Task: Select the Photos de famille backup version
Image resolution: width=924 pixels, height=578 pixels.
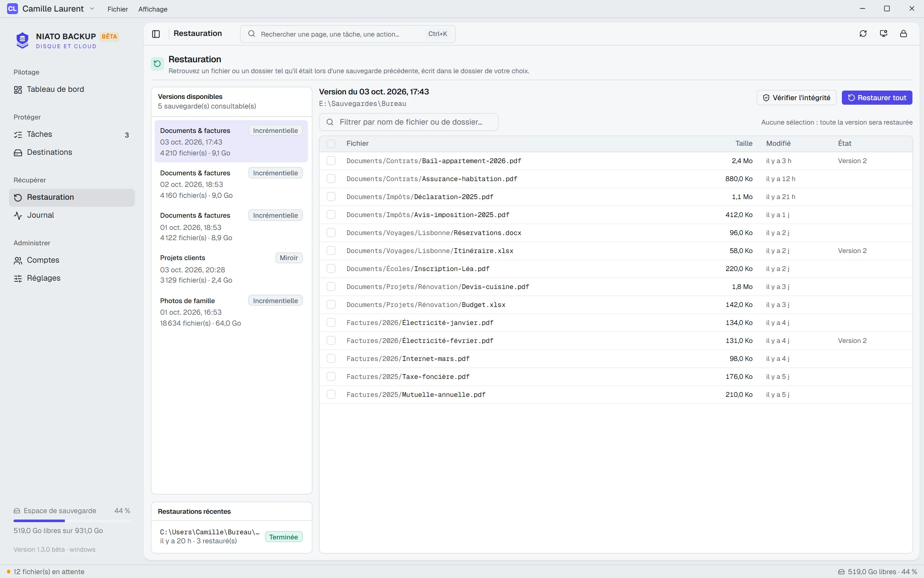Action: click(x=231, y=311)
